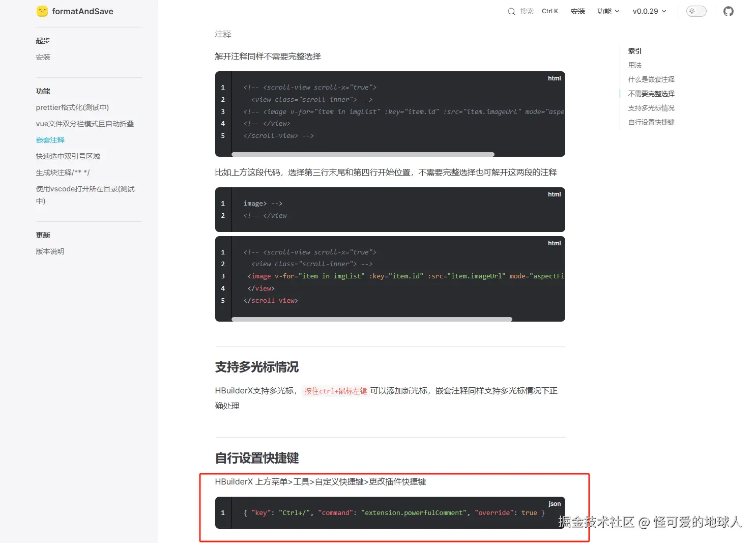This screenshot has height=543, width=756.
Task: Click the first code block's horizontal scrollbar
Action: point(363,154)
